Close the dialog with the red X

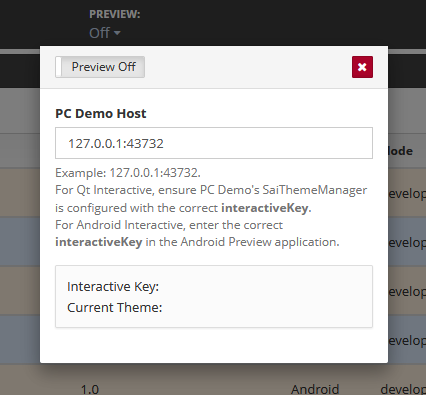click(362, 67)
